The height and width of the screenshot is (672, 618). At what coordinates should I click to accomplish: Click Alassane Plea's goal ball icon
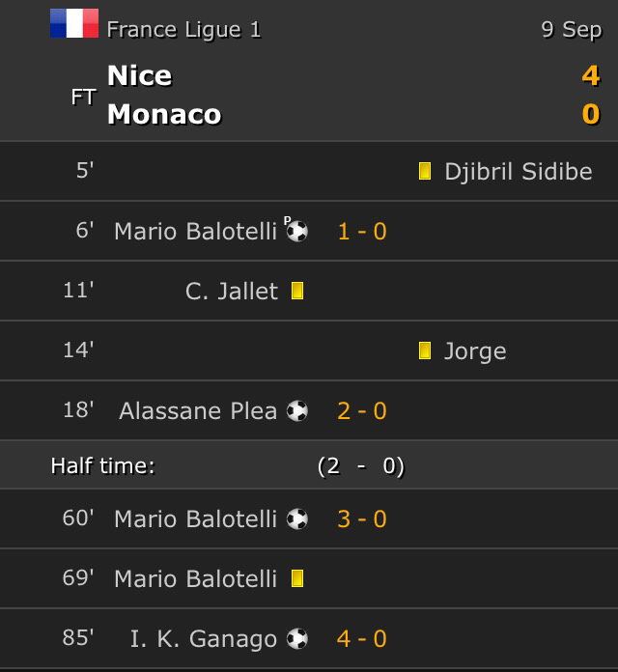click(297, 411)
